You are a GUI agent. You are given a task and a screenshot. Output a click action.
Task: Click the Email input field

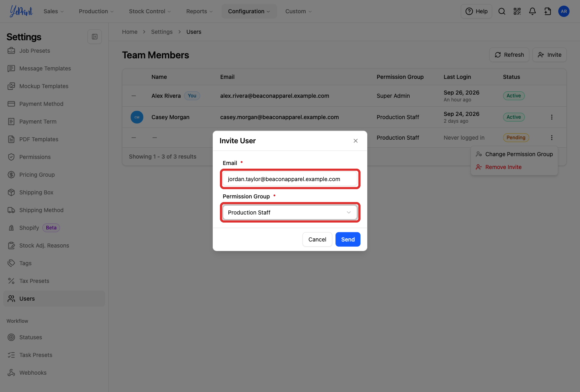click(x=290, y=179)
